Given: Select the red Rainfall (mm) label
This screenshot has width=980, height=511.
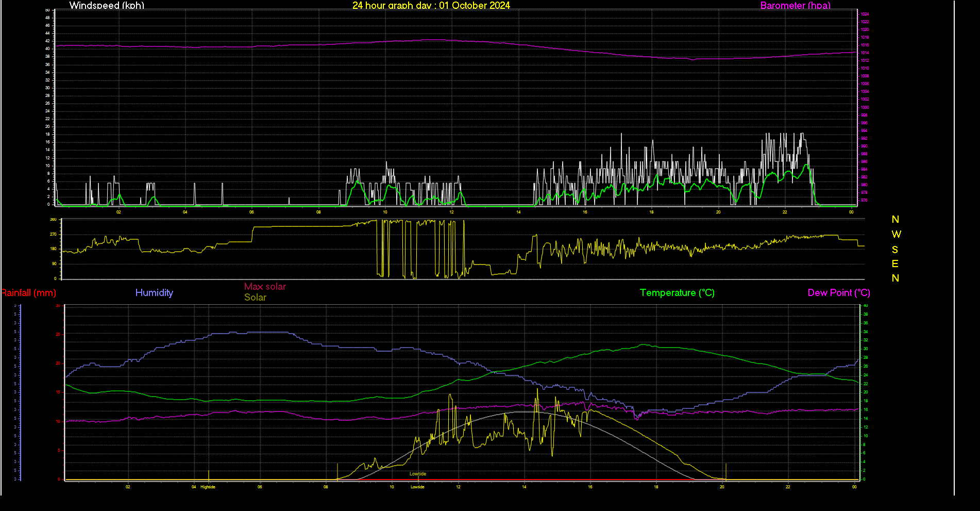Looking at the screenshot, I should (28, 293).
